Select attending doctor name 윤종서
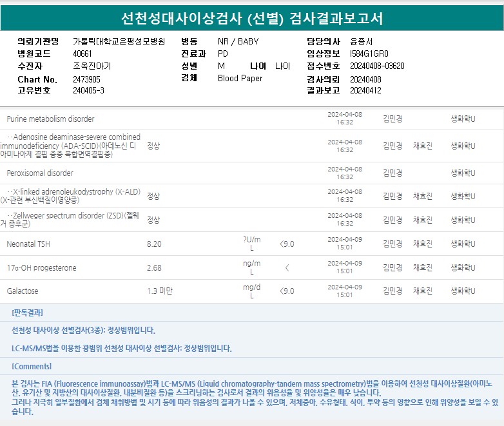504x426 pixels. 362,41
